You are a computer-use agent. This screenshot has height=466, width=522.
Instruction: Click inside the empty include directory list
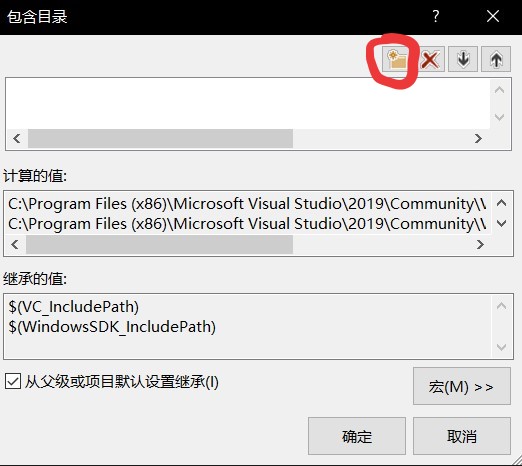[248, 103]
